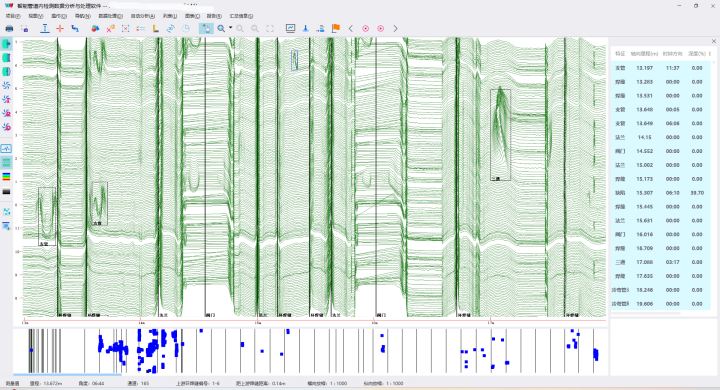Go back with the left chevron arrow
This screenshot has width=720, height=390.
(x=351, y=28)
